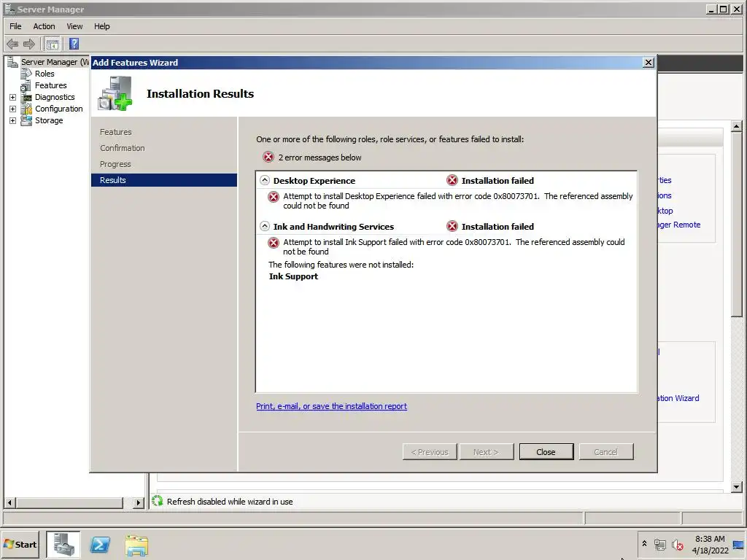Expand the Storage tree node
The height and width of the screenshot is (560, 747).
point(13,120)
